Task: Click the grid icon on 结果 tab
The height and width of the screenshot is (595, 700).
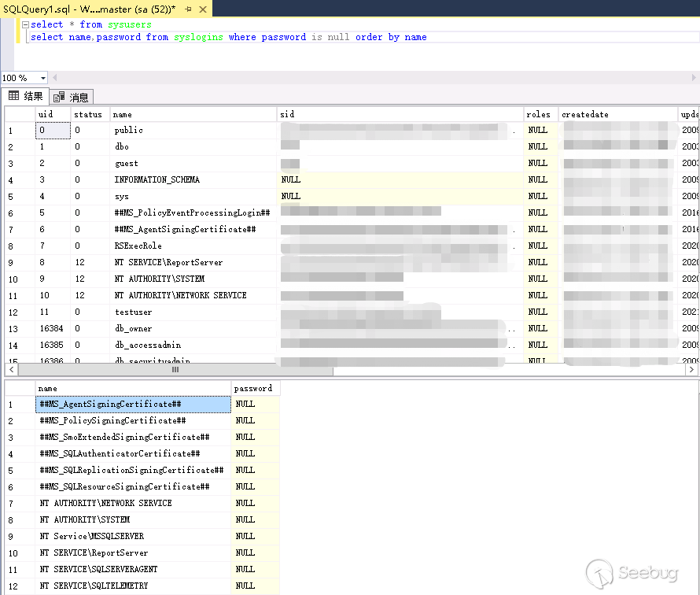Action: coord(13,96)
